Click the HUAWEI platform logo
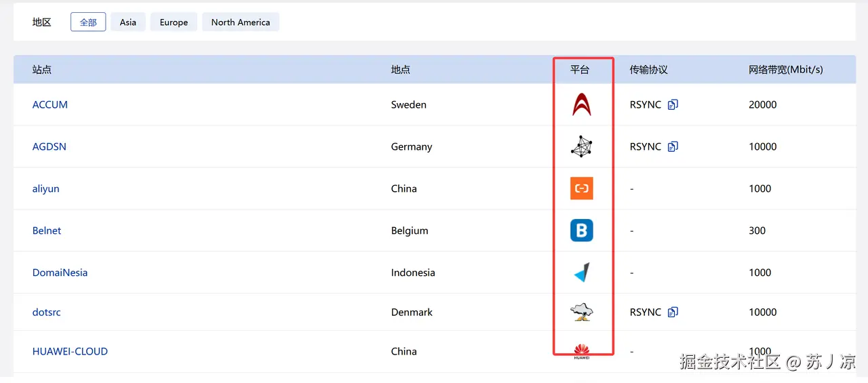The width and height of the screenshot is (868, 383). coord(582,351)
